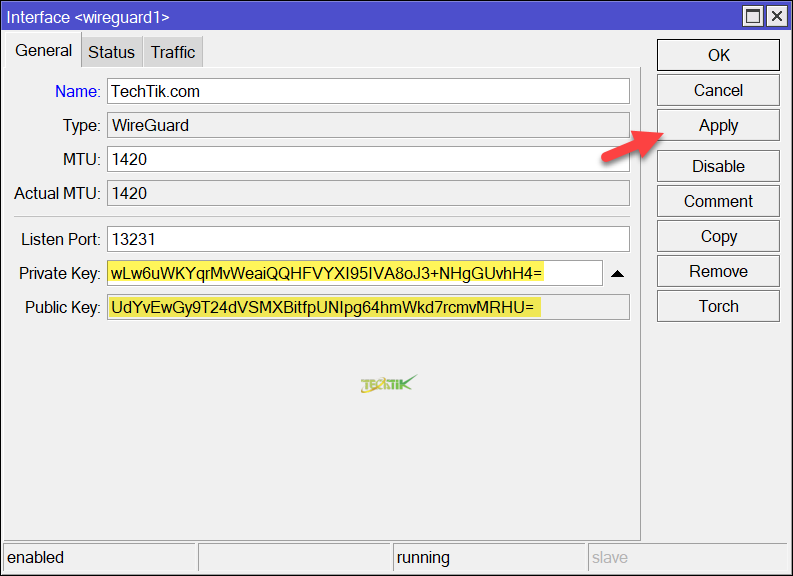
Task: Click the Cancel button
Action: click(x=718, y=91)
